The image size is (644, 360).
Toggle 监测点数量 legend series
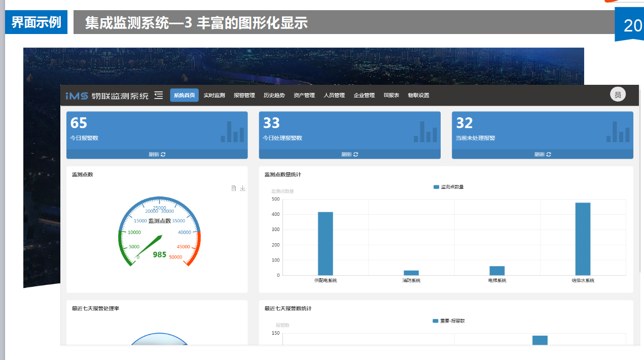[448, 187]
